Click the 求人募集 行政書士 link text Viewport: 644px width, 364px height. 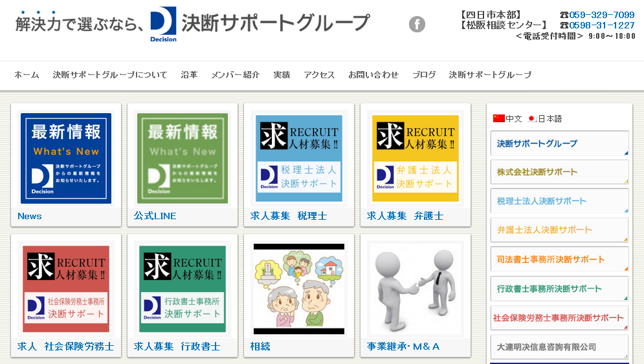(177, 347)
